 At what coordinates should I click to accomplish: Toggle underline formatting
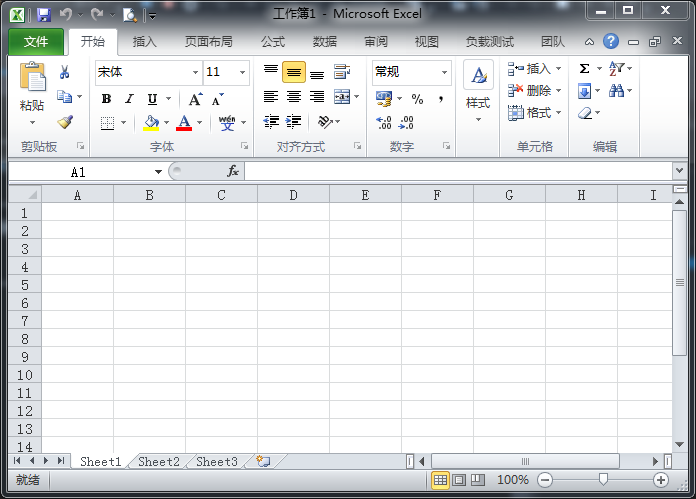(152, 99)
